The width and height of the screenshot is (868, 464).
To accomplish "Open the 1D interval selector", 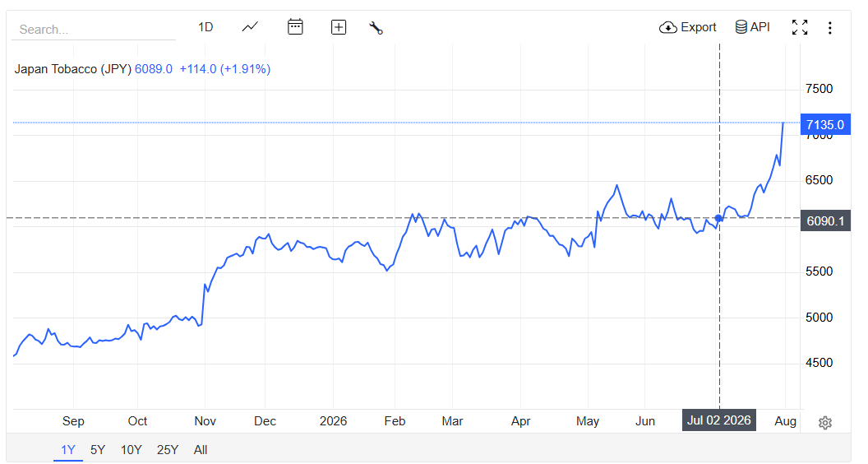I will 205,27.
